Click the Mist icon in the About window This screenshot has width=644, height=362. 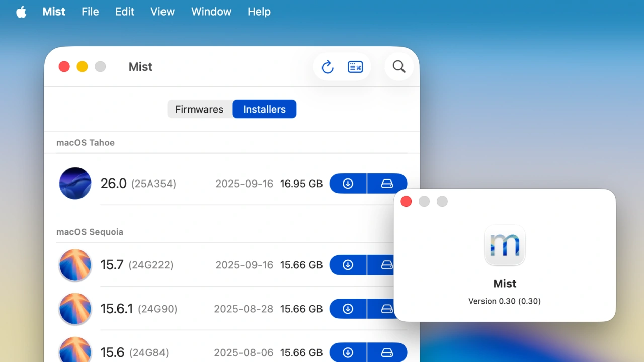[x=505, y=245]
